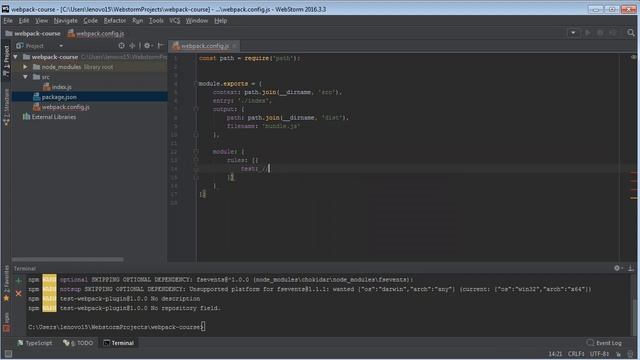Click red error stripe marker in editor
Viewport: 640px width, 360px height.
coord(633,173)
